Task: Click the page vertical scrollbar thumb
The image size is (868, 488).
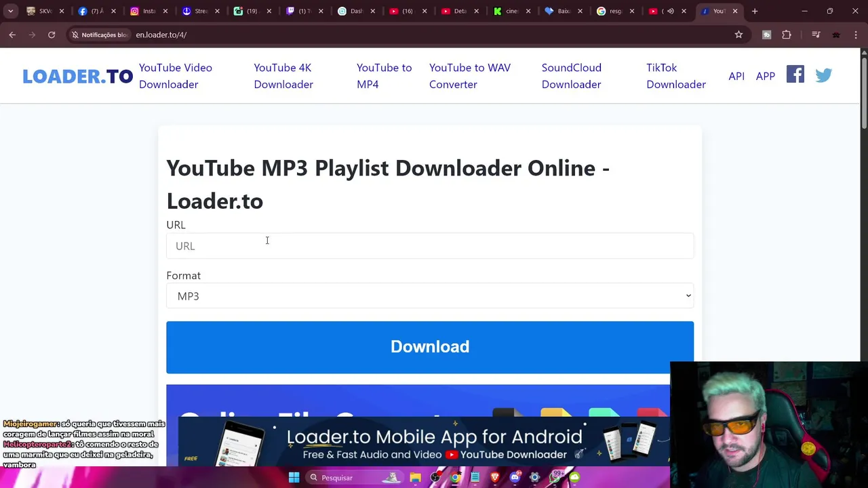Action: click(x=863, y=92)
